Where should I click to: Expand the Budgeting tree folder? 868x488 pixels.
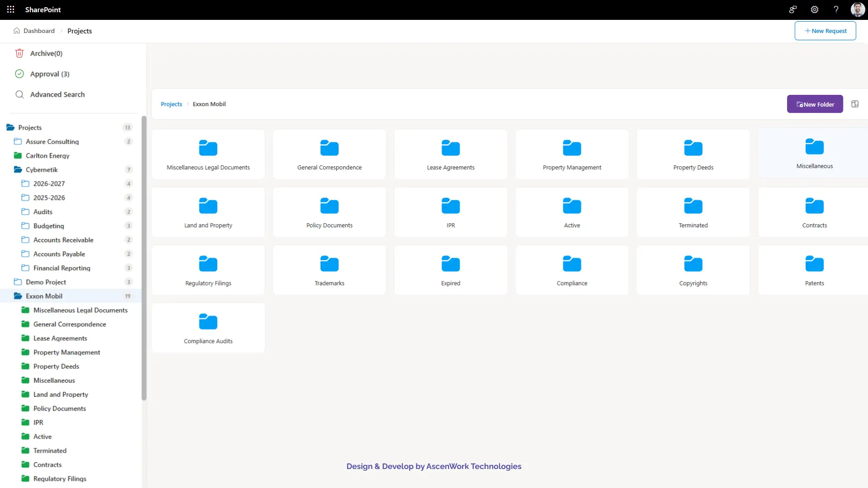tap(25, 225)
